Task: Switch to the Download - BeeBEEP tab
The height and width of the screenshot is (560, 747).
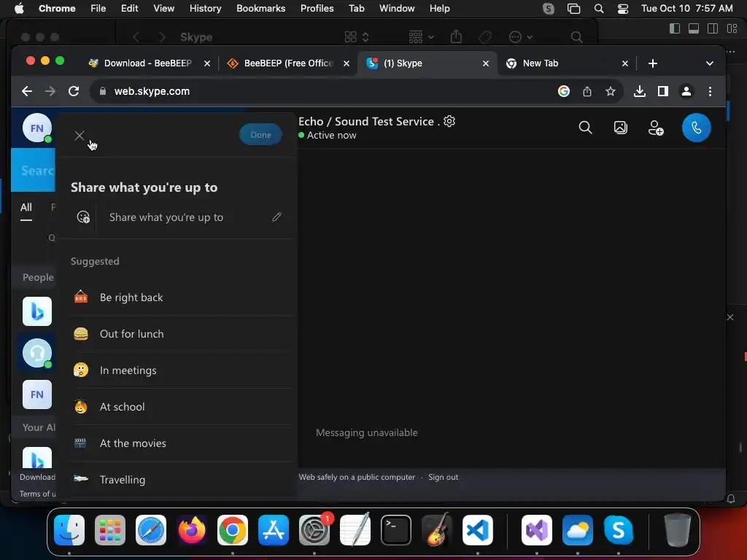Action: click(149, 63)
